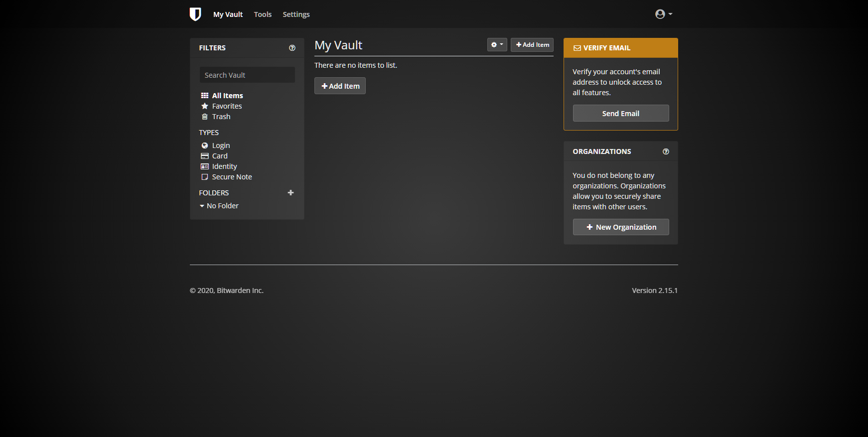Focus the Search Vault field
Image resolution: width=868 pixels, height=437 pixels.
247,75
